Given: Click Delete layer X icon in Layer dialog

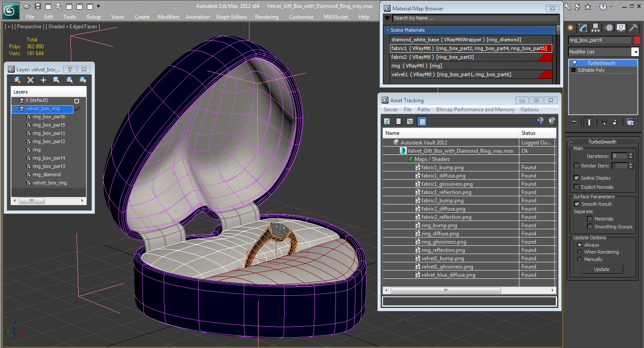Looking at the screenshot, I should (x=30, y=80).
